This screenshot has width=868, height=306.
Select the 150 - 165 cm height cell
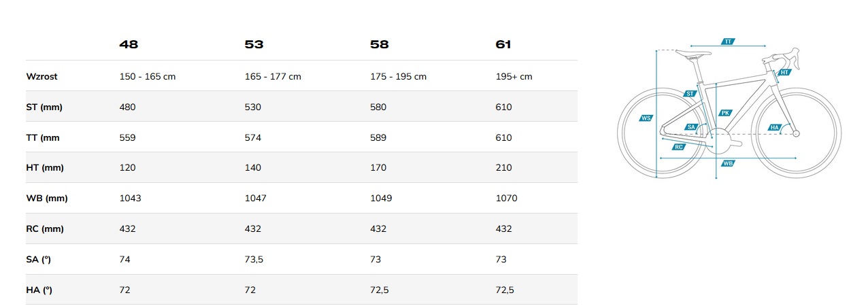click(x=148, y=77)
